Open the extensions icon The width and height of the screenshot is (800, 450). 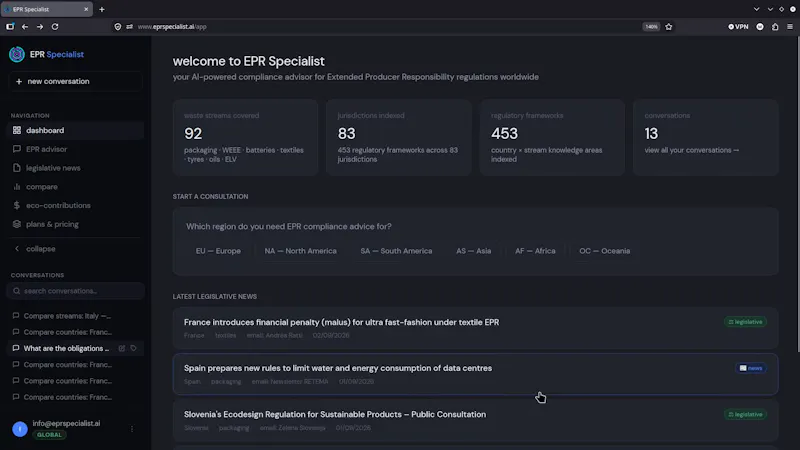775,27
